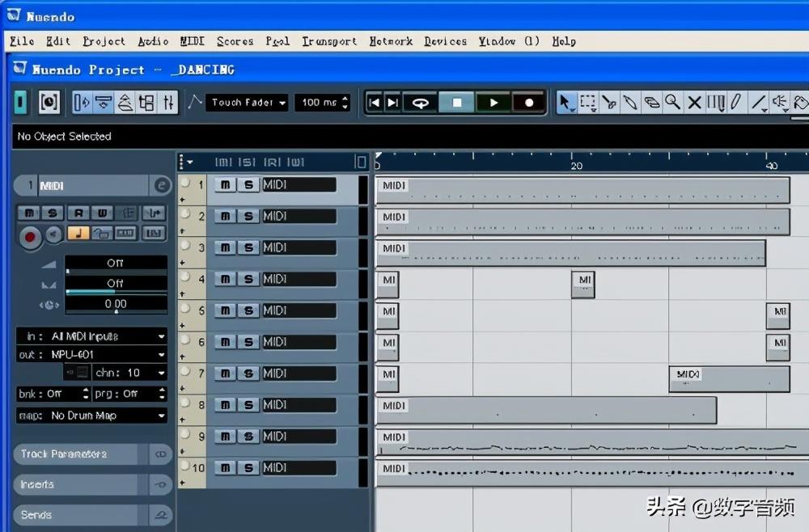This screenshot has height=532, width=809.
Task: Open the Touch Fader automation mode dropdown
Action: (247, 103)
